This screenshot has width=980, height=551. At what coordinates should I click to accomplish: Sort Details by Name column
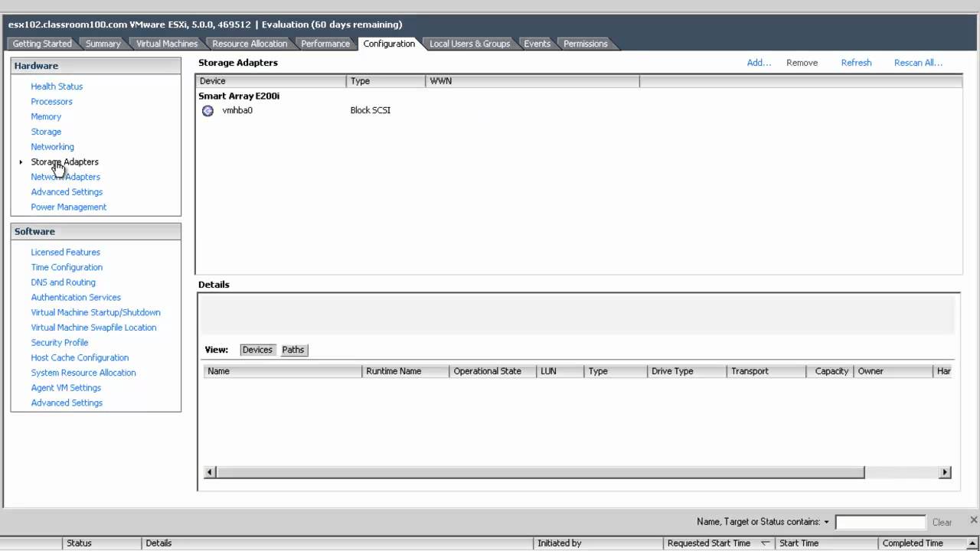(283, 371)
